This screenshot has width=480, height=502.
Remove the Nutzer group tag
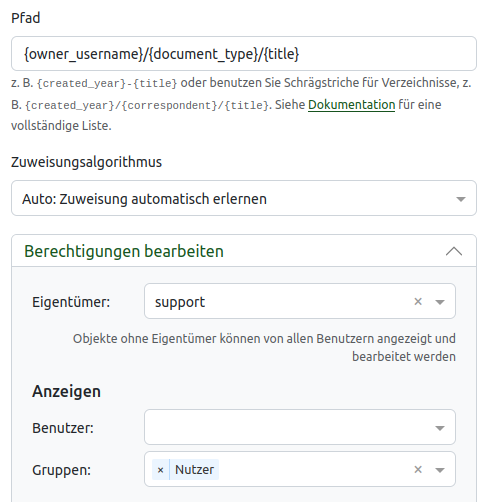pos(160,470)
